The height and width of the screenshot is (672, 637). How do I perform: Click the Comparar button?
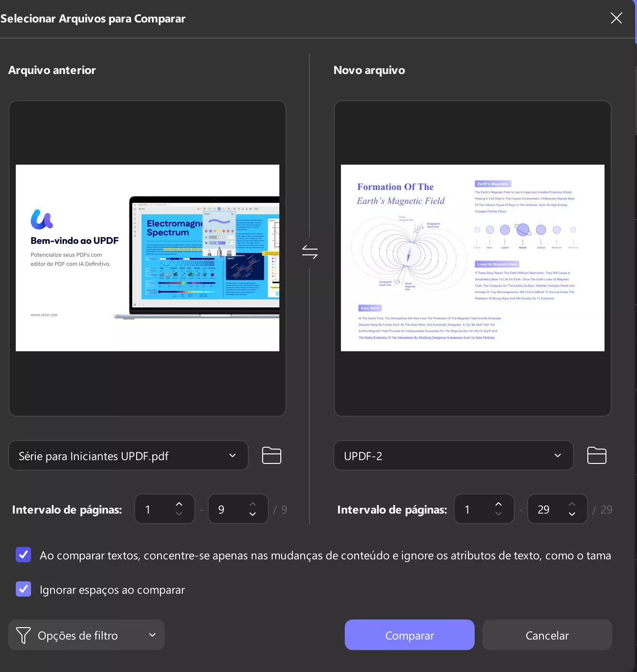tap(410, 635)
